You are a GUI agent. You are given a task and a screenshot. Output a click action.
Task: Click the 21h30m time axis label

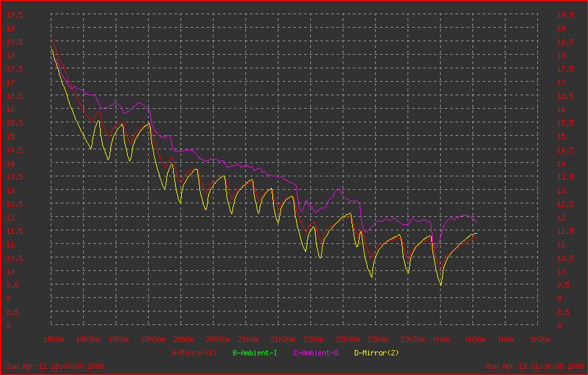point(283,339)
